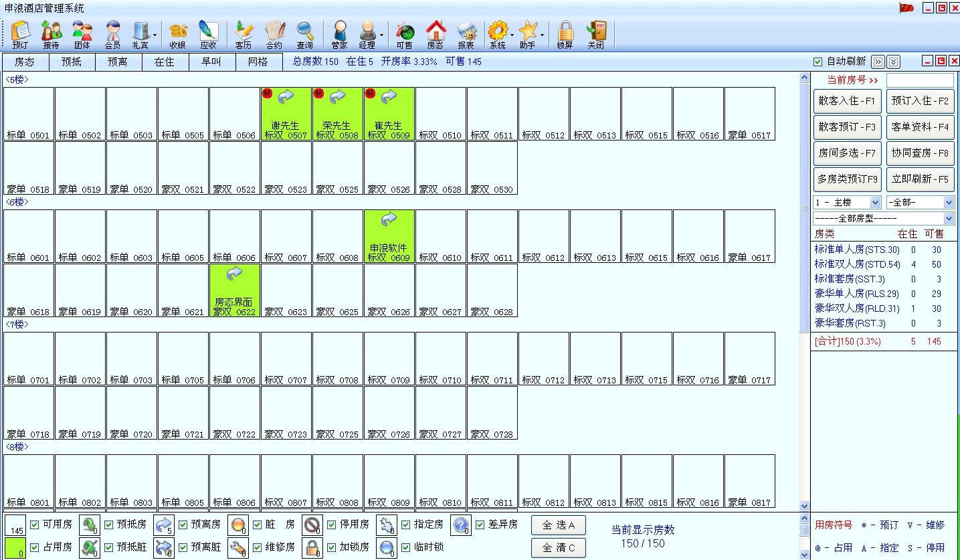Click the 房态 house icon in toolbar
960x560 pixels.
tap(436, 35)
